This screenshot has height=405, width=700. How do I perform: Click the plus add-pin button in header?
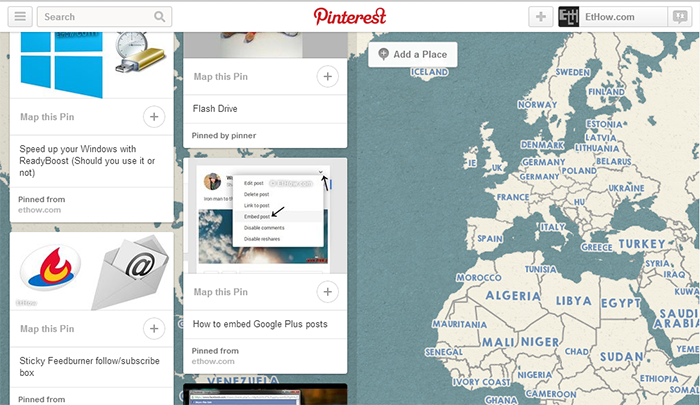coord(541,17)
